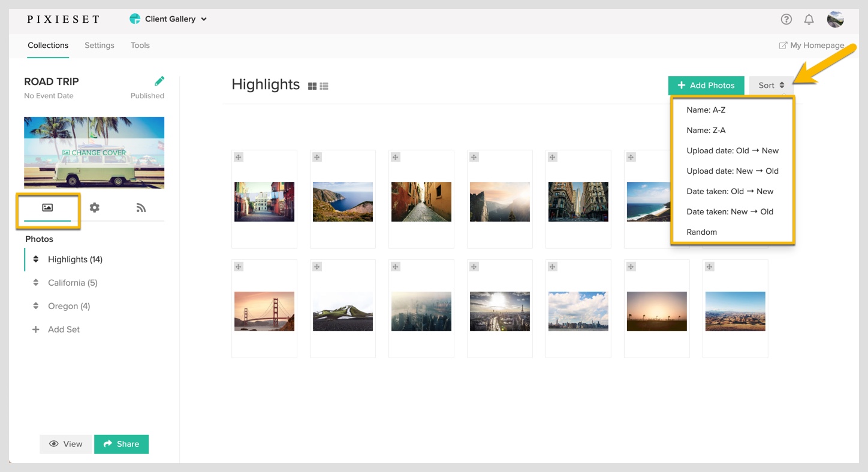Open the RSS activity feed icon
This screenshot has height=472, width=868.
141,207
